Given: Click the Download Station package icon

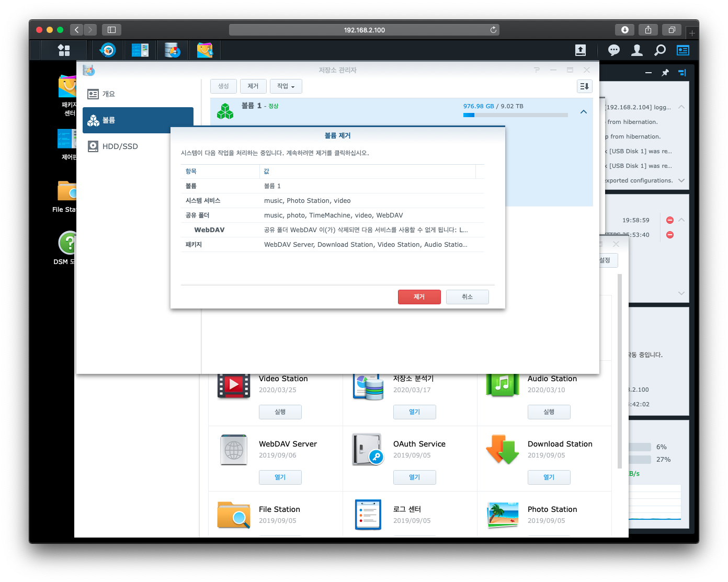Looking at the screenshot, I should pyautogui.click(x=503, y=450).
